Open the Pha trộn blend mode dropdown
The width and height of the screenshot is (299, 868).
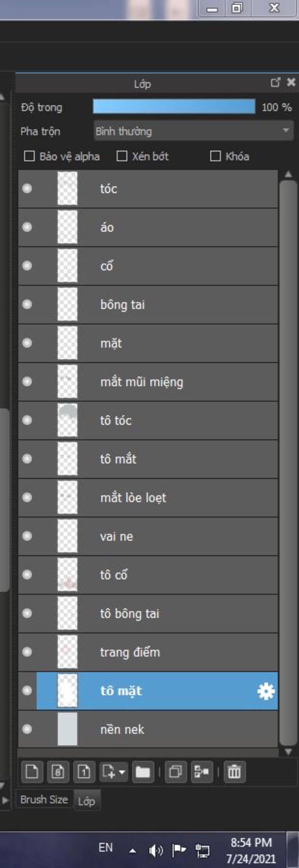(x=193, y=131)
